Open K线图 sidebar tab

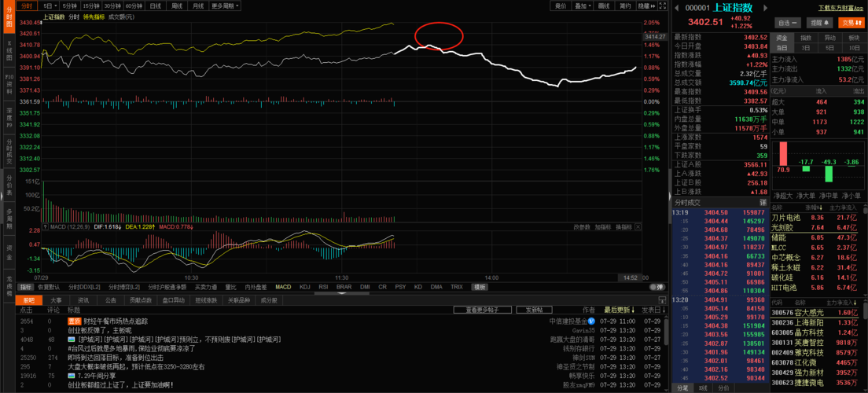9,50
